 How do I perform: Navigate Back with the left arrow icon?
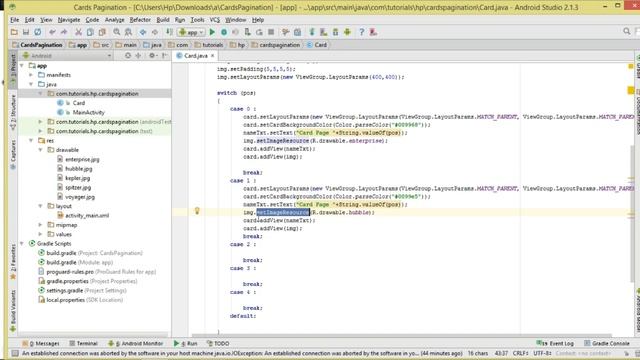click(143, 32)
